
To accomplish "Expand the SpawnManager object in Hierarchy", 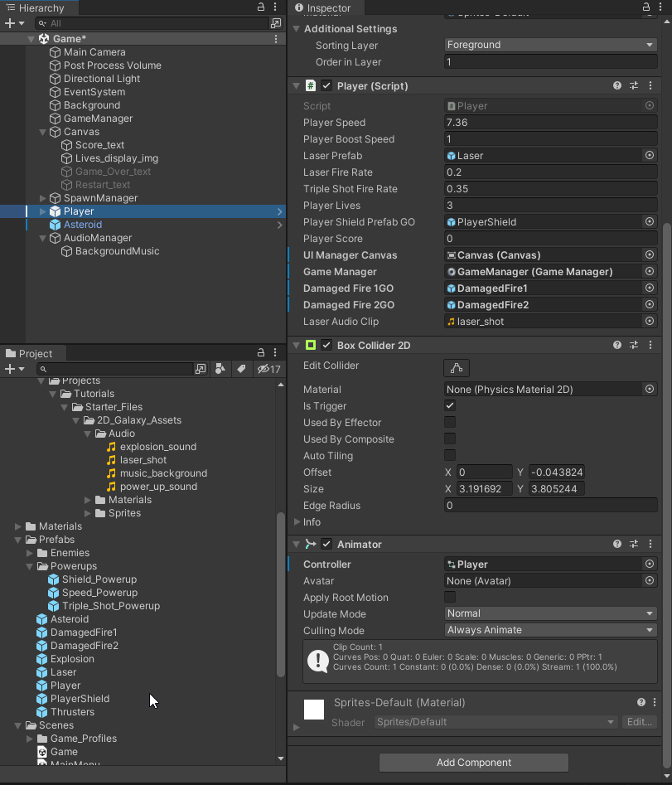I will pos(43,198).
